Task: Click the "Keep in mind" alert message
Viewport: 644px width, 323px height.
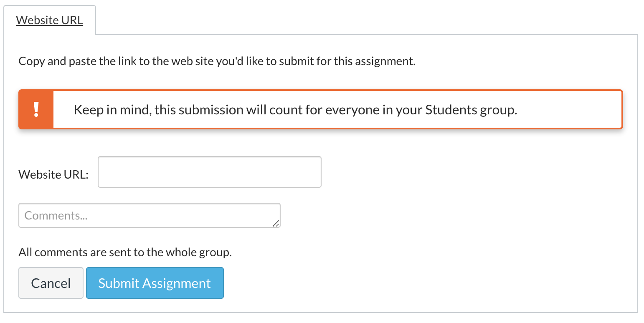Action: (x=295, y=110)
